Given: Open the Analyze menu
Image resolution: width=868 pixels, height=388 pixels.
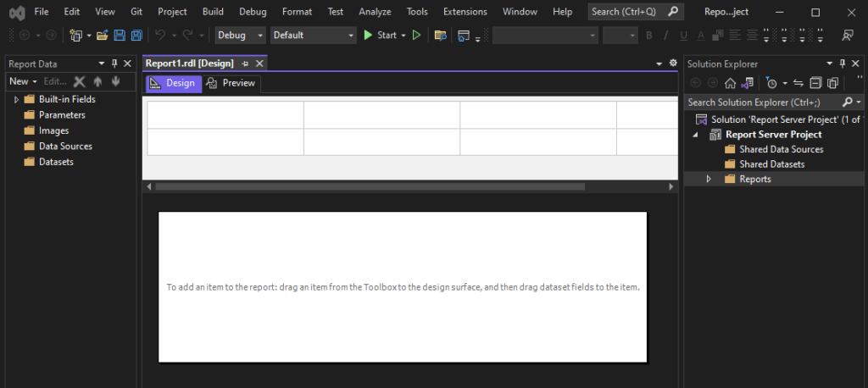Looking at the screenshot, I should pyautogui.click(x=375, y=12).
